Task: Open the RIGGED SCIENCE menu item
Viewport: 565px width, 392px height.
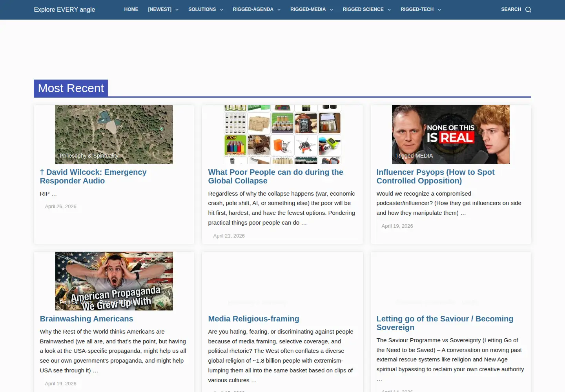Action: (x=363, y=9)
